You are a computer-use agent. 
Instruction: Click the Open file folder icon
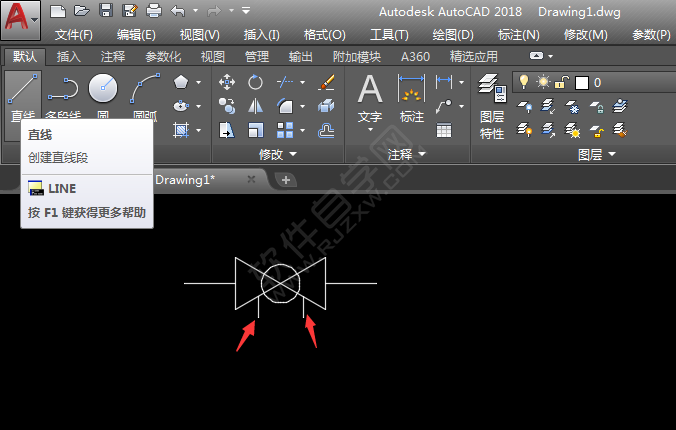[x=81, y=11]
